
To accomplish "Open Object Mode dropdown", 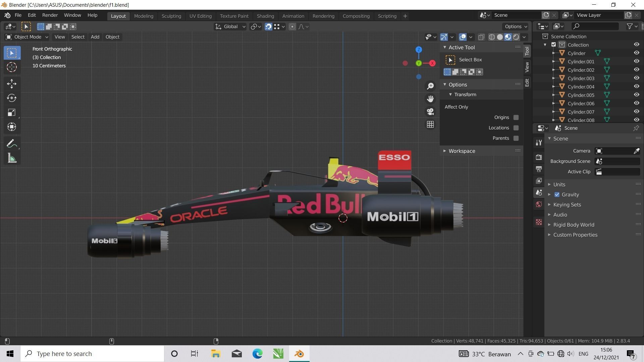I will coord(27,37).
